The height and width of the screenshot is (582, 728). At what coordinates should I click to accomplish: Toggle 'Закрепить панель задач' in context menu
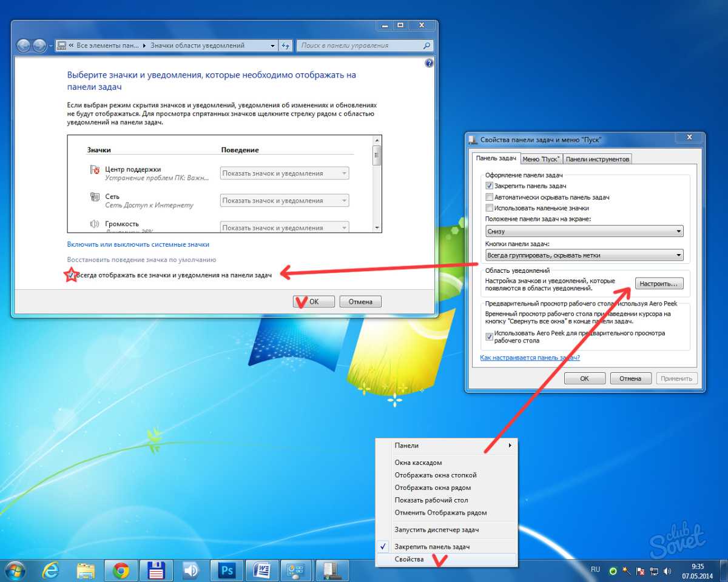446,546
